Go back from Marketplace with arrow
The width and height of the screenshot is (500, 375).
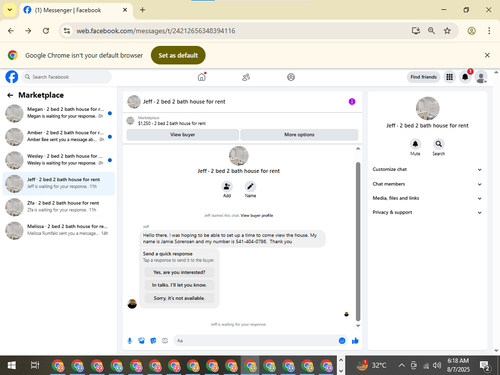pos(10,95)
